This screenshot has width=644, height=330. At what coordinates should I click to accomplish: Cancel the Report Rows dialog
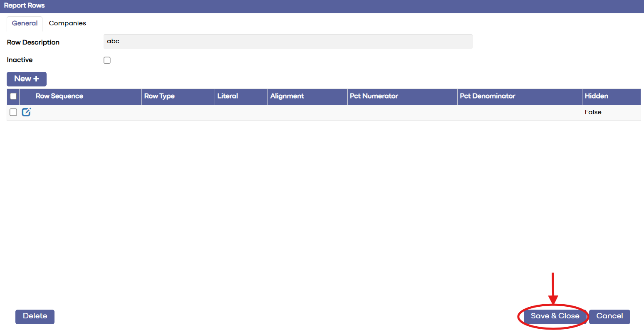point(609,316)
